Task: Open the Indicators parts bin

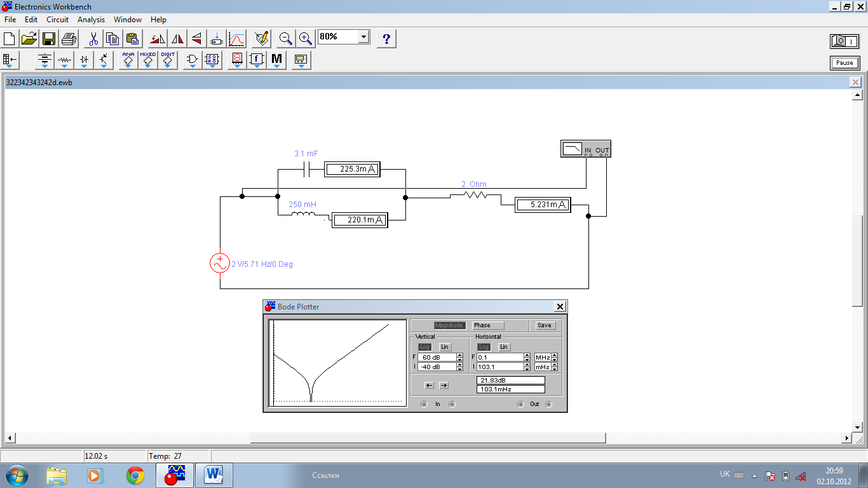Action: [x=237, y=60]
